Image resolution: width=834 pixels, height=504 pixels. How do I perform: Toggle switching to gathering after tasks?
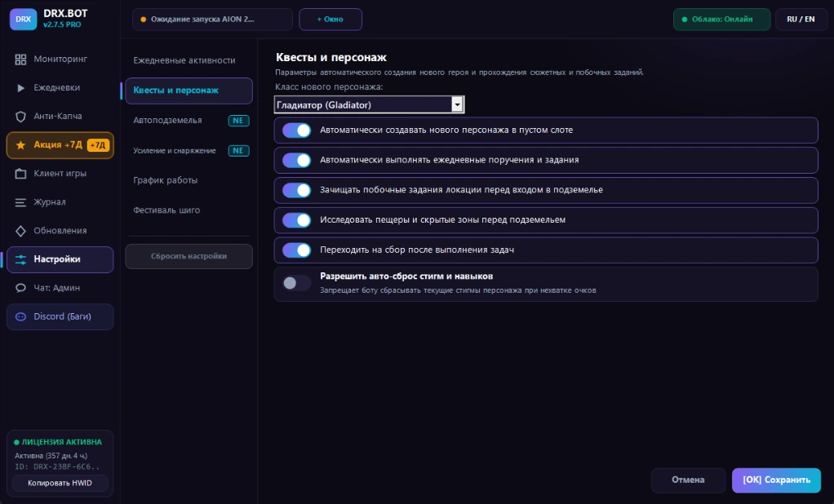(296, 250)
